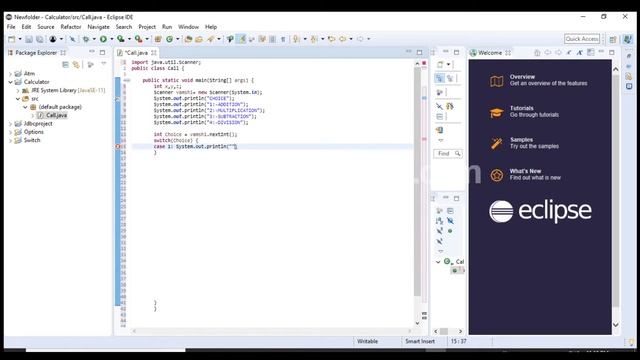640x360 pixels.
Task: Toggle Show Whitespace Characters pilcrow icon
Action: 283,39
